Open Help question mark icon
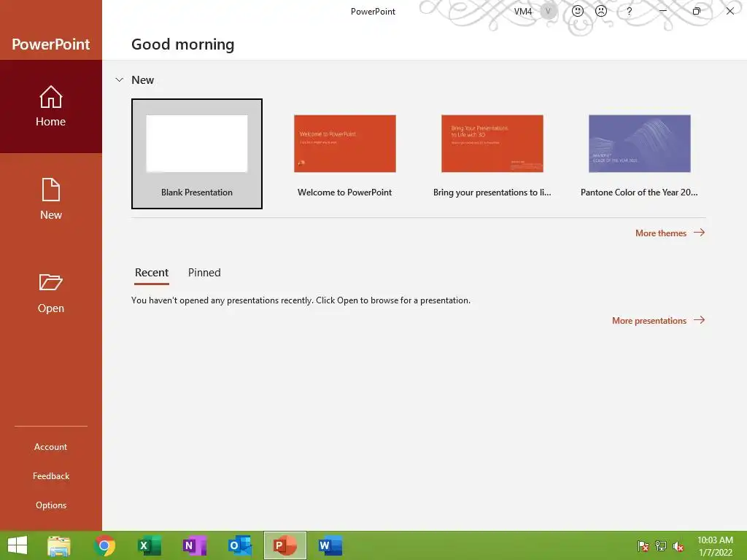This screenshot has height=560, width=747. (x=630, y=11)
